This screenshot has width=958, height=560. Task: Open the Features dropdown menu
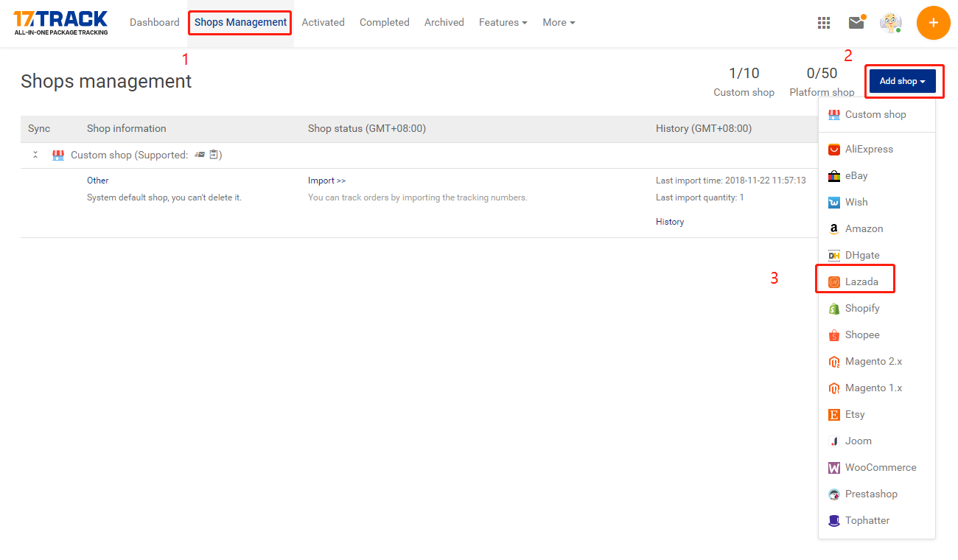tap(503, 23)
